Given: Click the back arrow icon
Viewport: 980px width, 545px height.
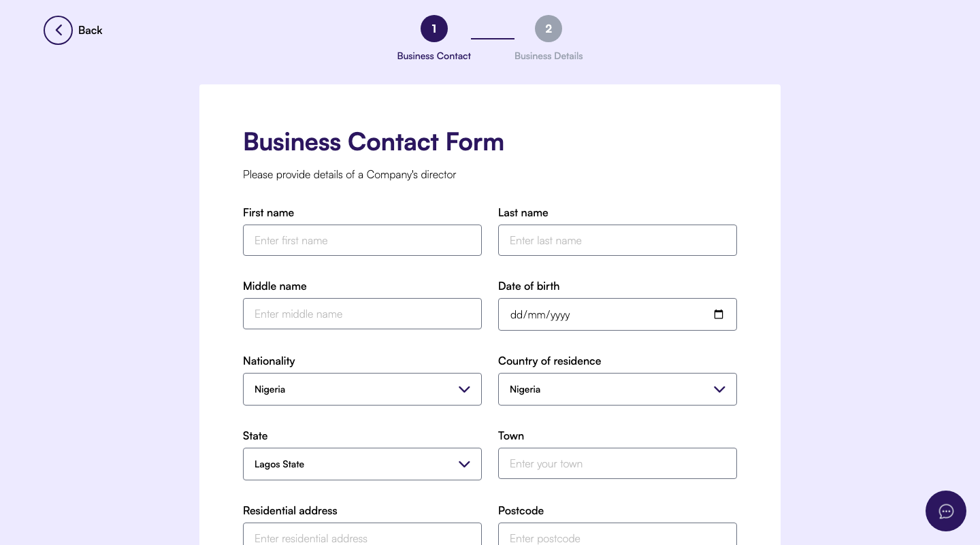Looking at the screenshot, I should tap(59, 30).
